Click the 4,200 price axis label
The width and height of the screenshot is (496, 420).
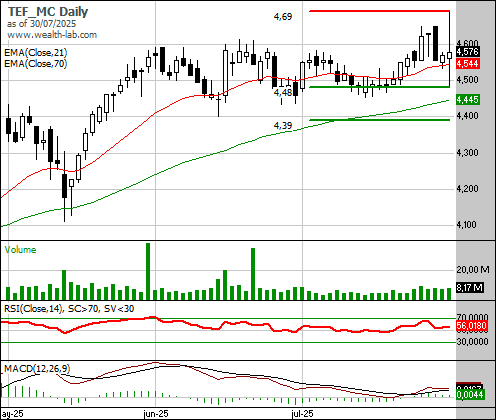click(467, 189)
